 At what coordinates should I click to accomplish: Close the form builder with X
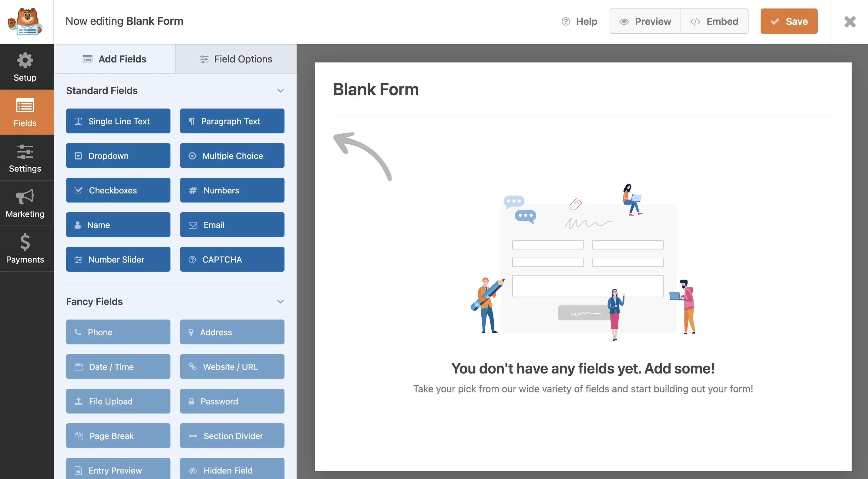pyautogui.click(x=849, y=22)
